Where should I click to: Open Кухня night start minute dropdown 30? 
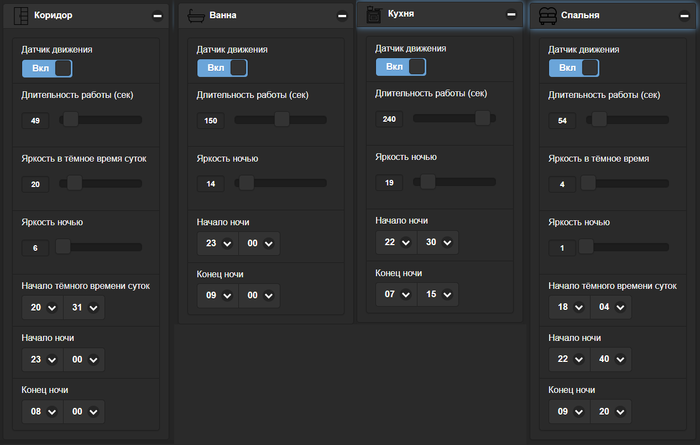click(438, 242)
